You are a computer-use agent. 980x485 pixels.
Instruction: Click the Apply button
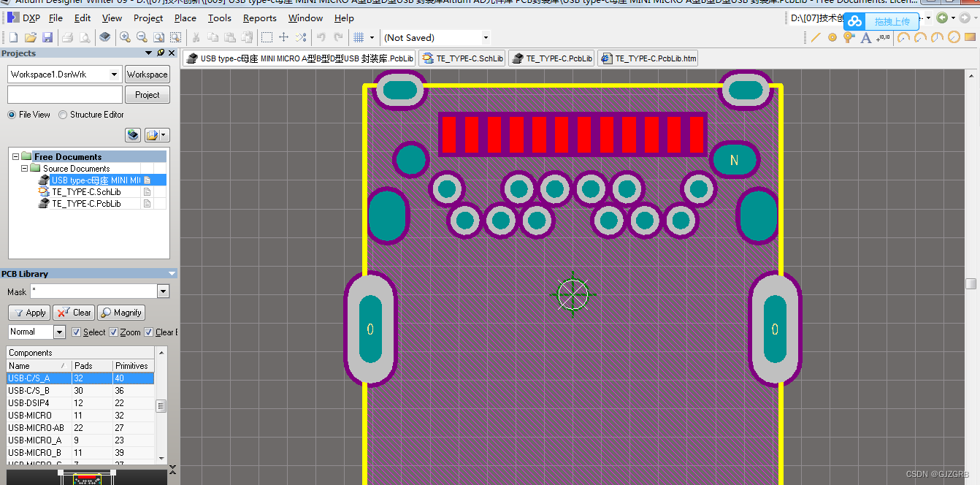click(29, 313)
